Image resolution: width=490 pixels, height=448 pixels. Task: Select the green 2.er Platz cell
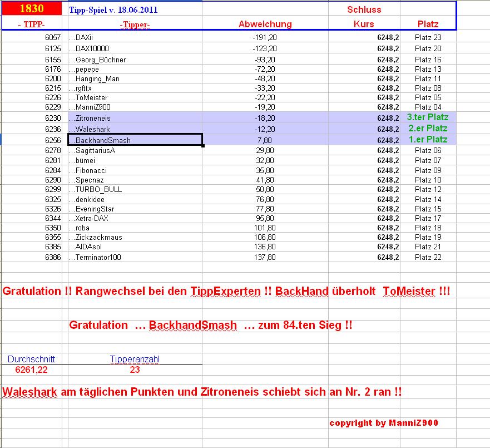point(428,128)
